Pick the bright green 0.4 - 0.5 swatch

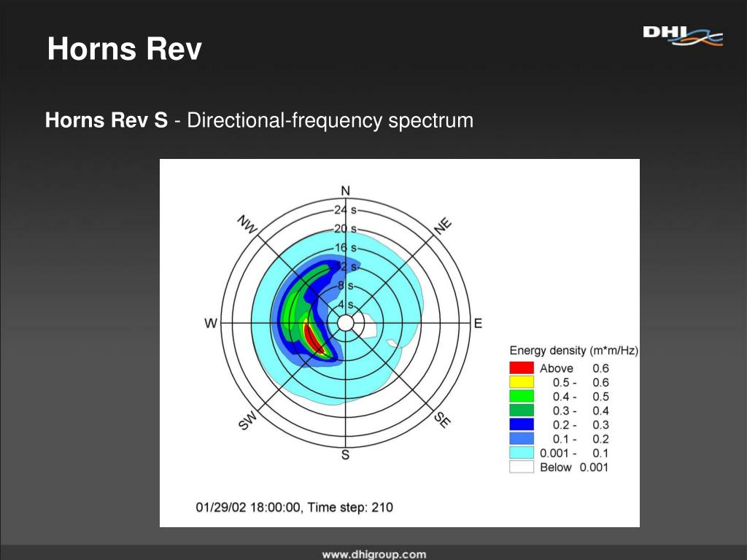(x=521, y=396)
